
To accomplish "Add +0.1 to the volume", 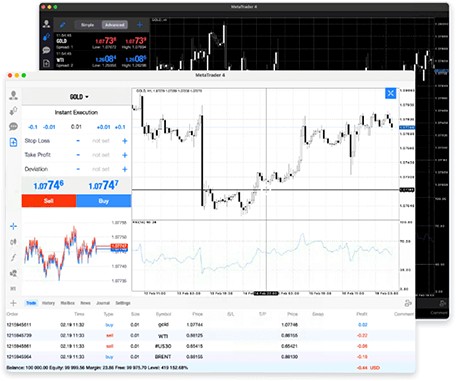I will 120,127.
